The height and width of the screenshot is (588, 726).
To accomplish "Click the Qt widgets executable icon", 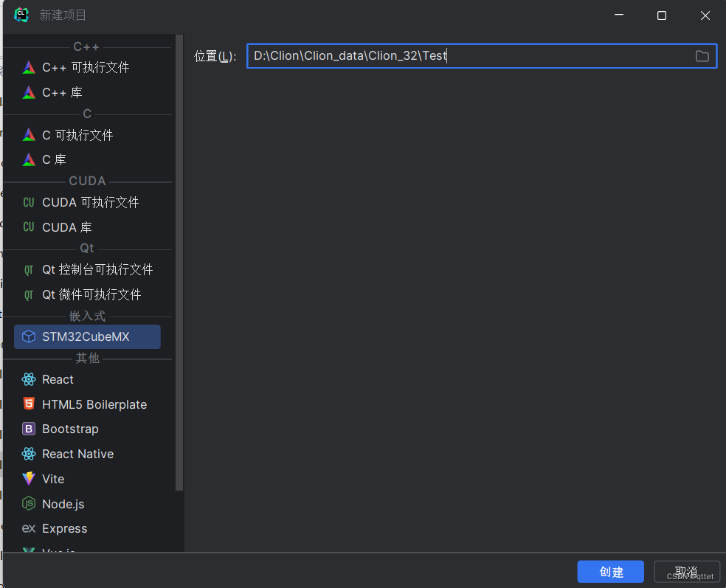I will 29,295.
